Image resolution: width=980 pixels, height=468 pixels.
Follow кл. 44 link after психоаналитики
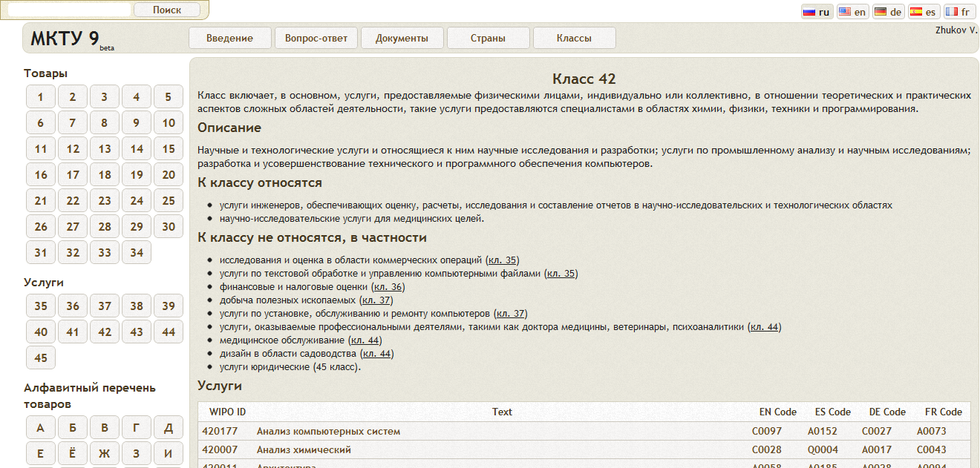pyautogui.click(x=765, y=327)
